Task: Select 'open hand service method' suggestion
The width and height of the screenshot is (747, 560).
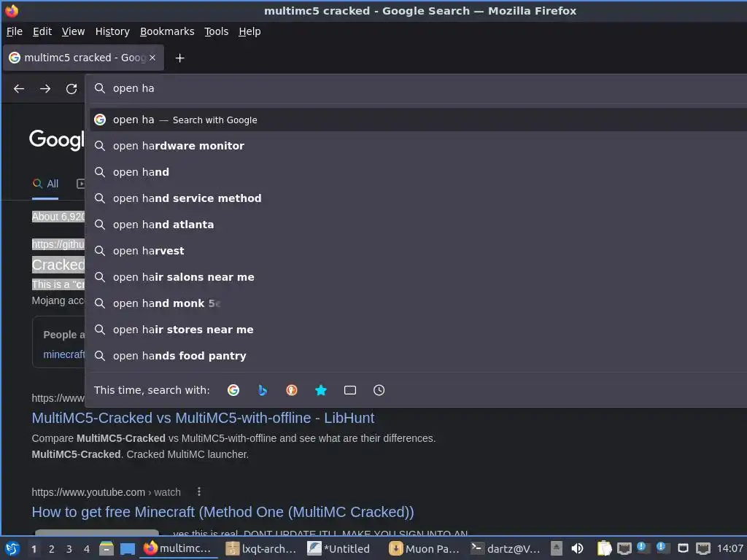Action: click(x=418, y=198)
